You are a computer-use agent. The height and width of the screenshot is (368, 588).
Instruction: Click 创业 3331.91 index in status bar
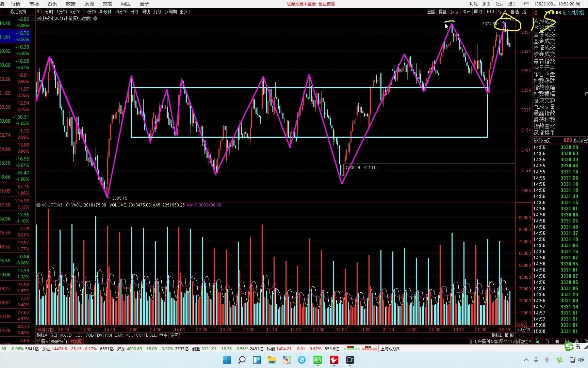click(204, 349)
